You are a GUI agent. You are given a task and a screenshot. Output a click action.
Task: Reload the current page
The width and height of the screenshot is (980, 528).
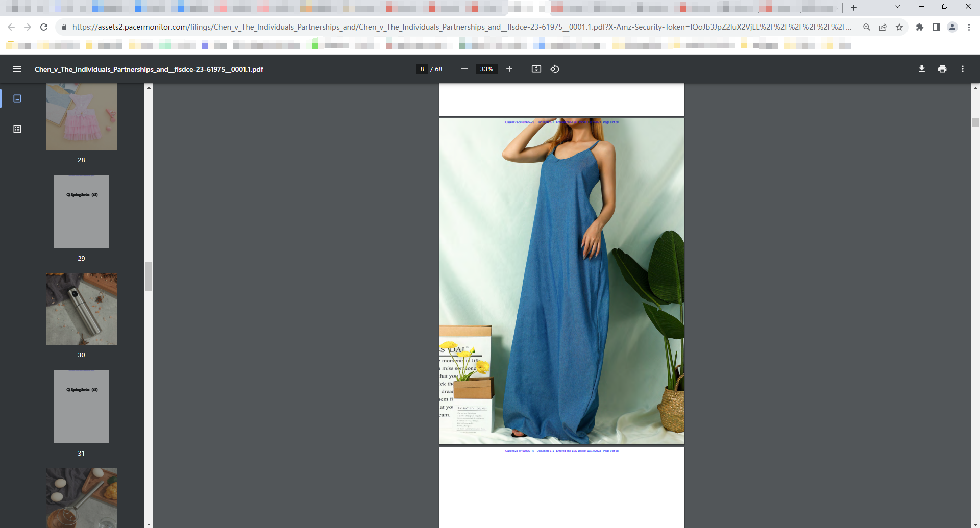coord(44,27)
